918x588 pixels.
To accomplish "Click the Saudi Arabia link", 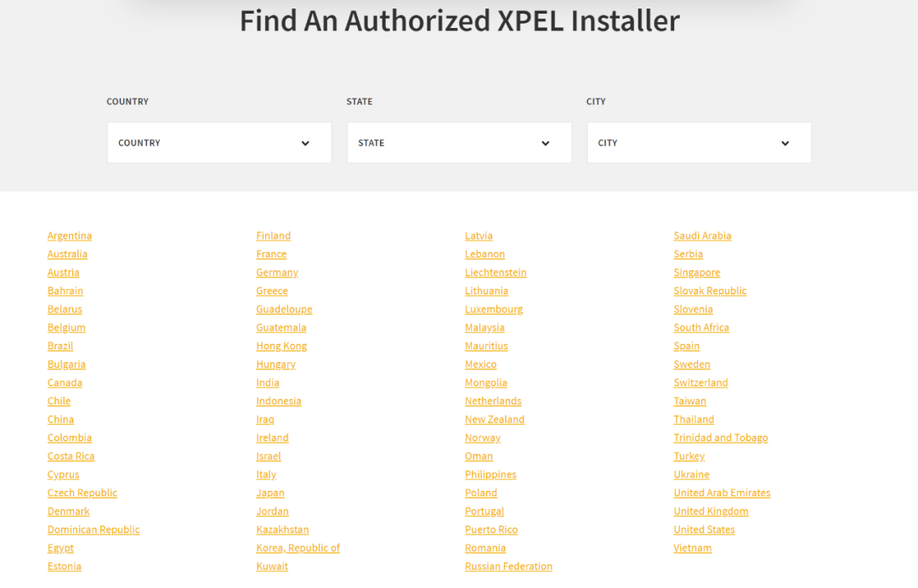I will [703, 235].
